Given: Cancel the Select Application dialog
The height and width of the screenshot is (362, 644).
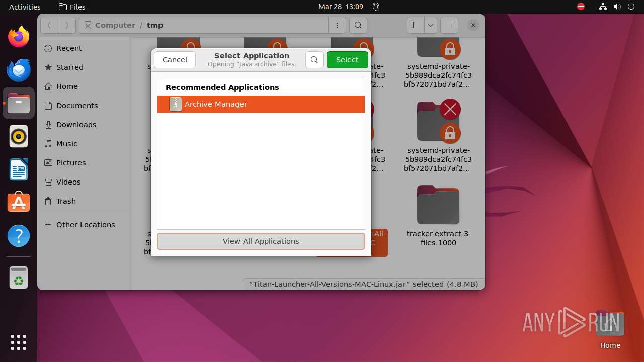Looking at the screenshot, I should [175, 60].
